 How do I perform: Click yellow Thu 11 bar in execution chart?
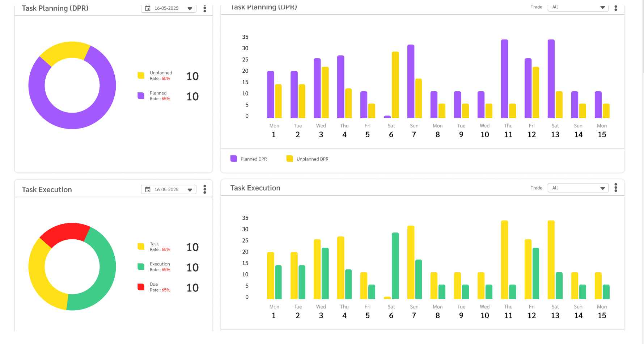(504, 260)
